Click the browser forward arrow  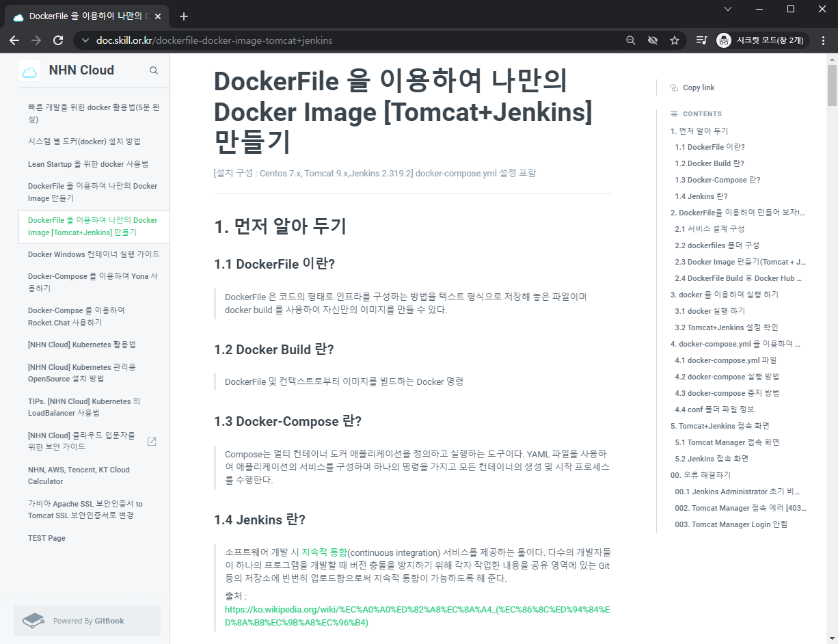pyautogui.click(x=36, y=40)
